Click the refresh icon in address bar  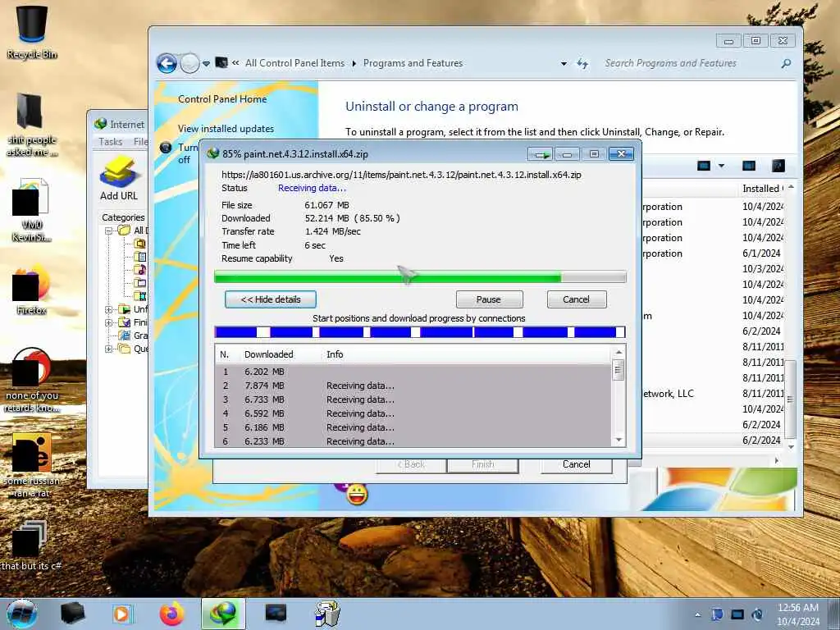click(x=582, y=64)
